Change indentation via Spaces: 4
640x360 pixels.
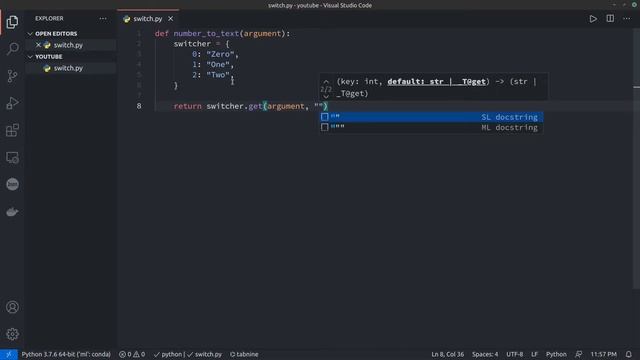pos(485,354)
